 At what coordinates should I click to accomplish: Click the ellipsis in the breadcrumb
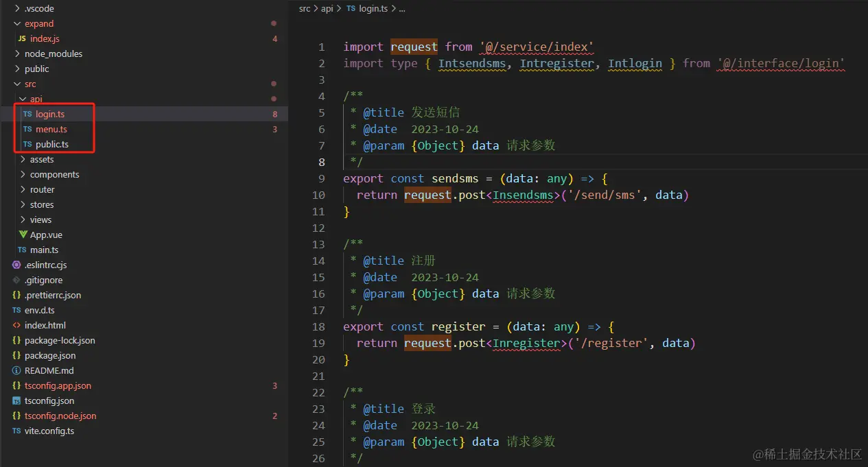point(402,9)
